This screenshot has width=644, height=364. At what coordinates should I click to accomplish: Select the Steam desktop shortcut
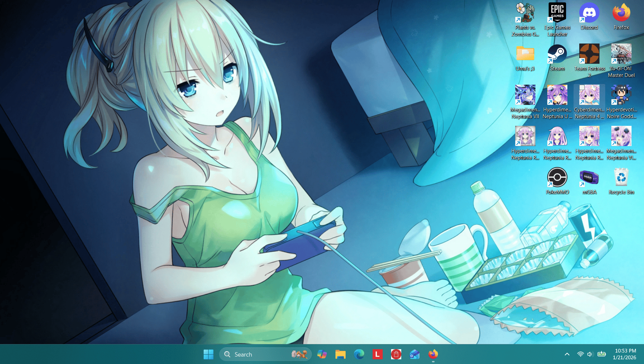click(557, 57)
